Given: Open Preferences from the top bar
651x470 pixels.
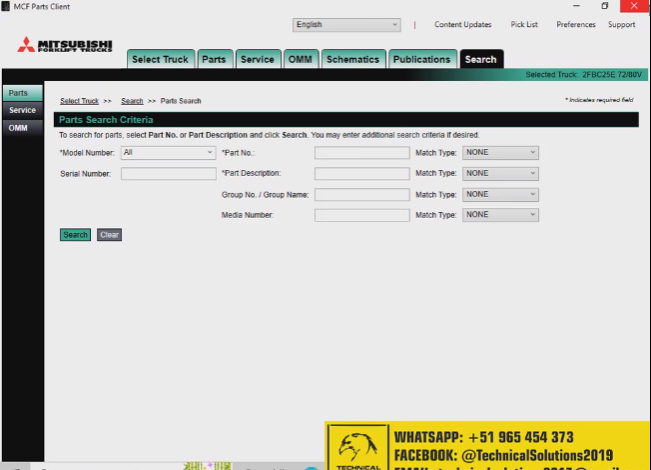Looking at the screenshot, I should 575,25.
